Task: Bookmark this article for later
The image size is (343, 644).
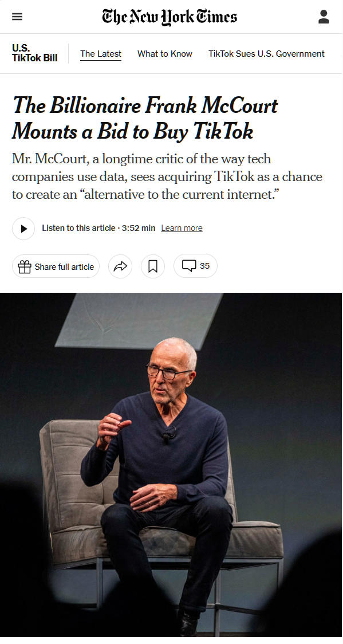Action: pyautogui.click(x=153, y=266)
